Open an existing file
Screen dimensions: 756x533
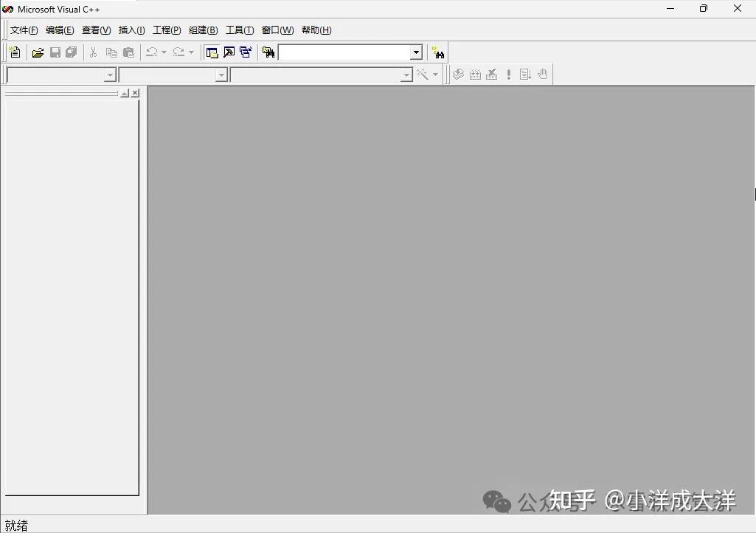[38, 52]
